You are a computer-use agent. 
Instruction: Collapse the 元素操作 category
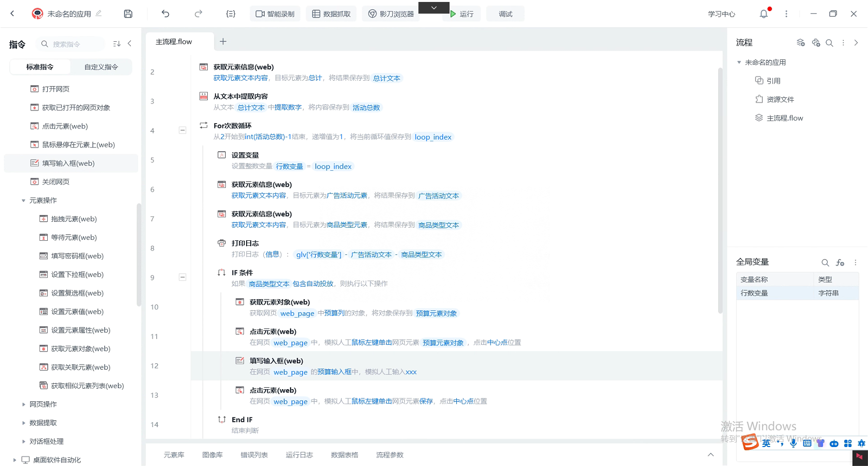(x=23, y=200)
